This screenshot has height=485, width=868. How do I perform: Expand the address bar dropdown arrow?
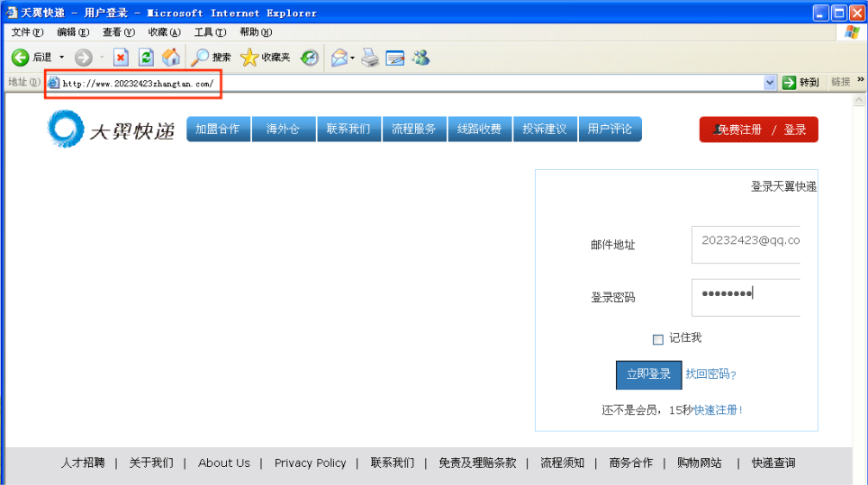[770, 83]
